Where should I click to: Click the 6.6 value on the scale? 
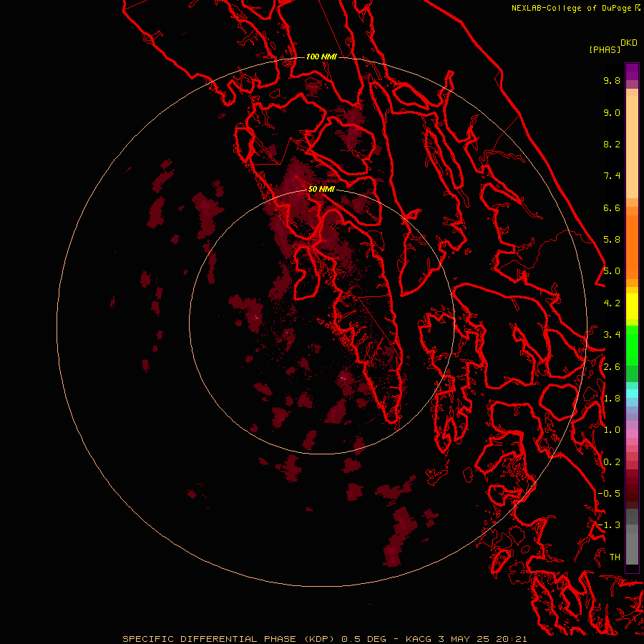(612, 208)
